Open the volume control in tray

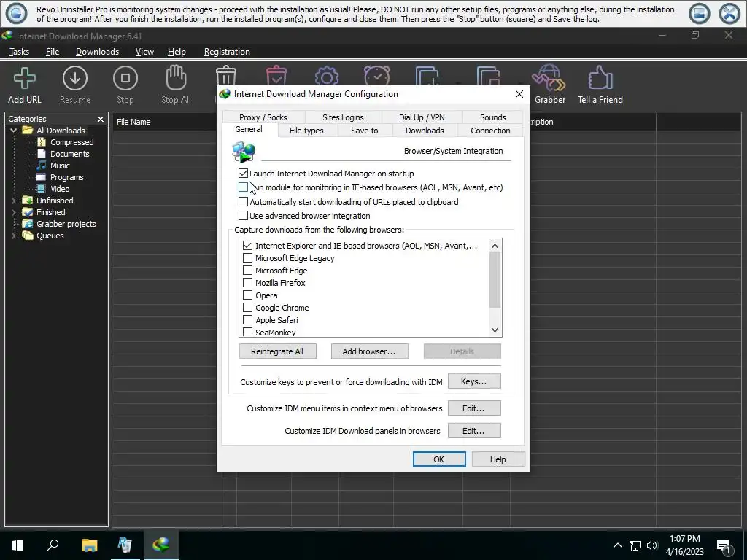coord(652,545)
